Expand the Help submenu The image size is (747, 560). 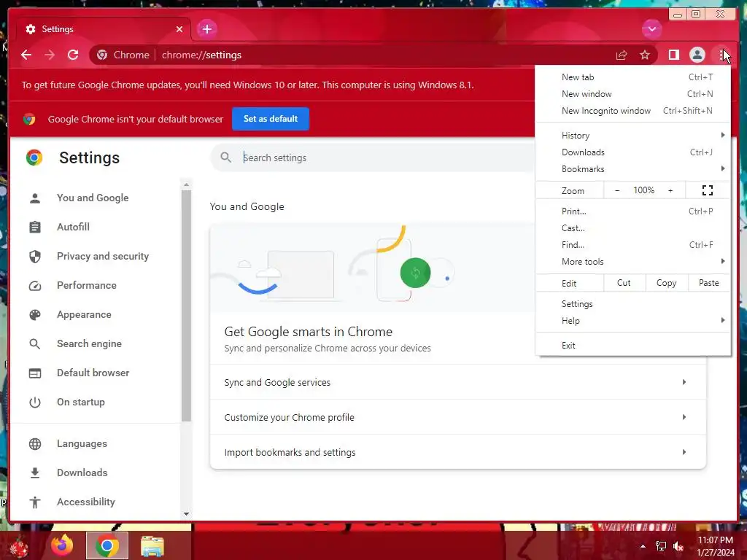632,321
